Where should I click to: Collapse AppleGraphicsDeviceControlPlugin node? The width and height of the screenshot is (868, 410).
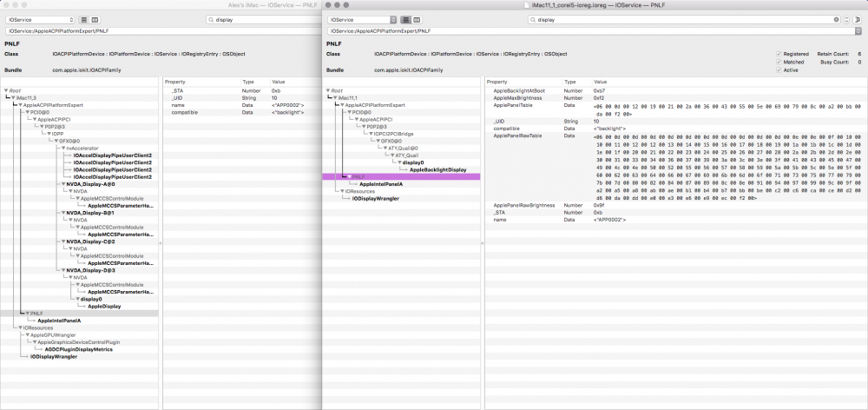[x=35, y=342]
